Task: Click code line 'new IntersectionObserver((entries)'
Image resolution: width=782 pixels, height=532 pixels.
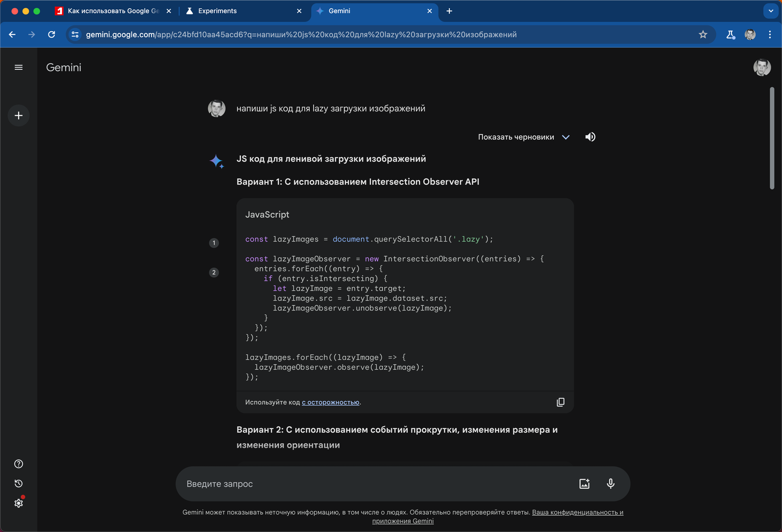Action: click(x=395, y=259)
